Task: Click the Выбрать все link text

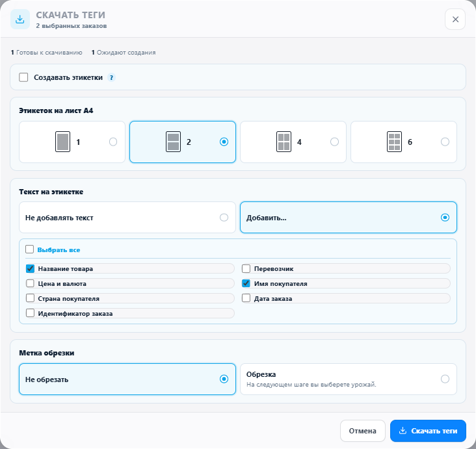Action: click(x=59, y=250)
